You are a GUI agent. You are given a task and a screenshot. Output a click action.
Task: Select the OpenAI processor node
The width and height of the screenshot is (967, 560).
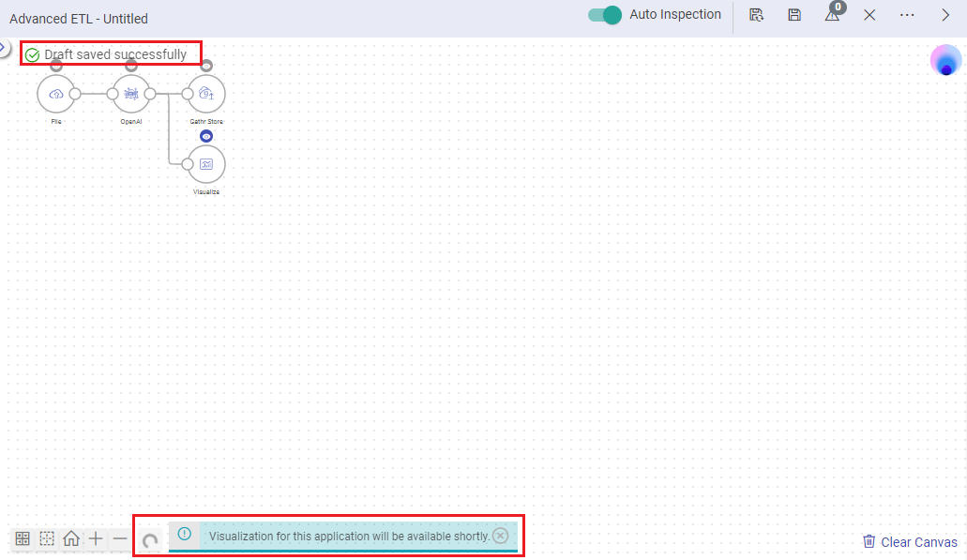(131, 94)
